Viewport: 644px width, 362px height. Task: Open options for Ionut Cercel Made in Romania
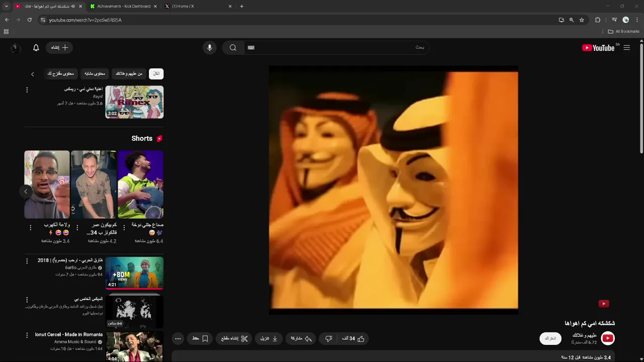(x=27, y=335)
